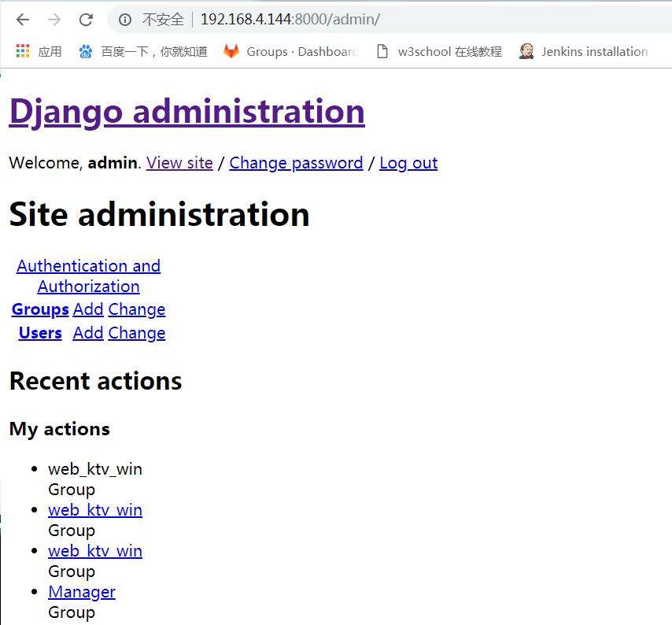Click the Django administration header link
672x625 pixels.
(186, 112)
